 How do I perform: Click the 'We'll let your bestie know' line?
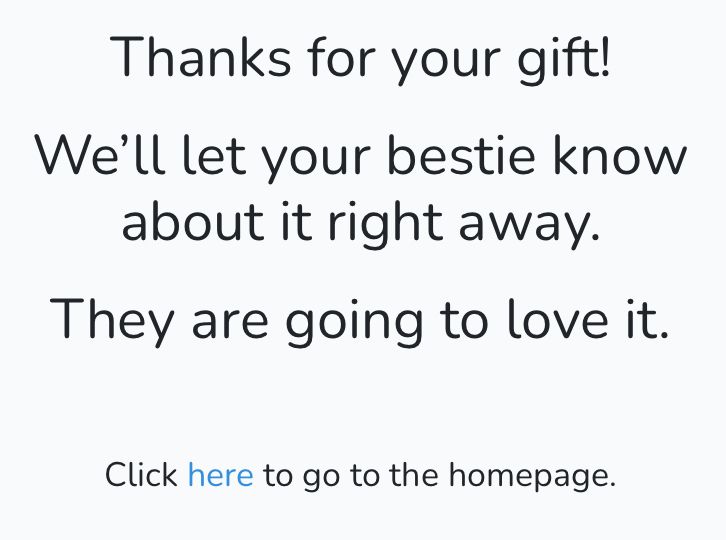360,157
